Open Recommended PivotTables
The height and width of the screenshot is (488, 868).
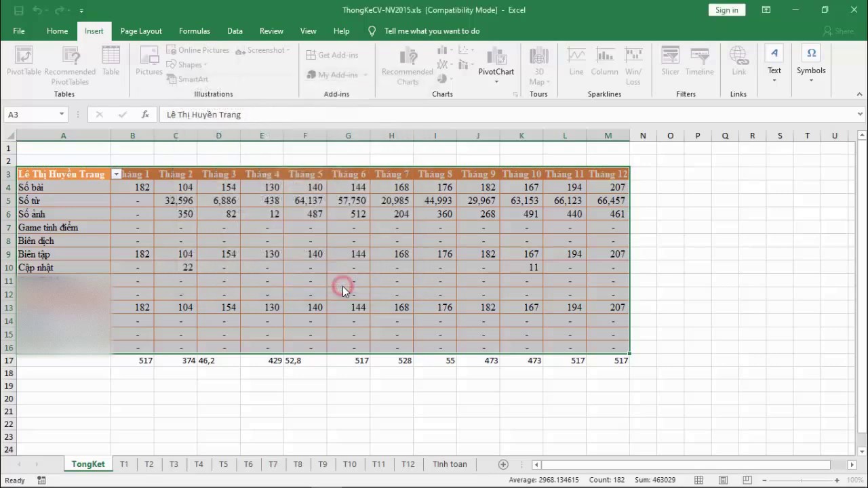tap(70, 66)
